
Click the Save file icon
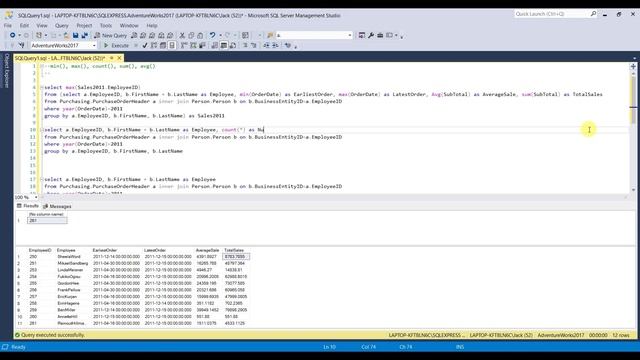[x=76, y=36]
